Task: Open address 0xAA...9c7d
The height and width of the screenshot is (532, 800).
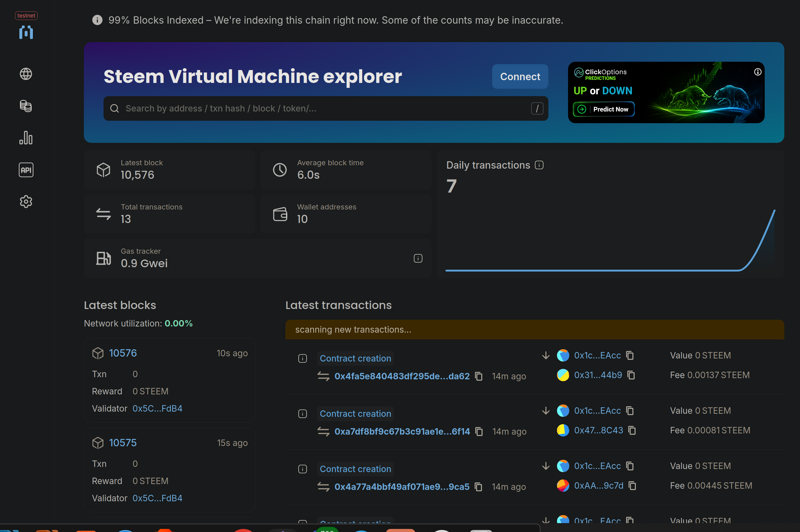Action: tap(598, 486)
